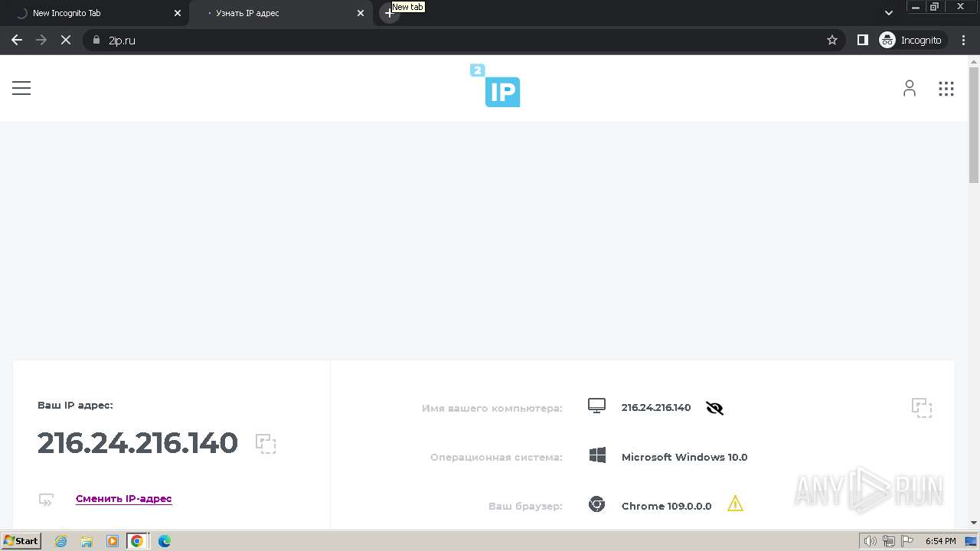Open Chrome three-dot menu
This screenshot has width=980, height=551.
click(x=964, y=40)
